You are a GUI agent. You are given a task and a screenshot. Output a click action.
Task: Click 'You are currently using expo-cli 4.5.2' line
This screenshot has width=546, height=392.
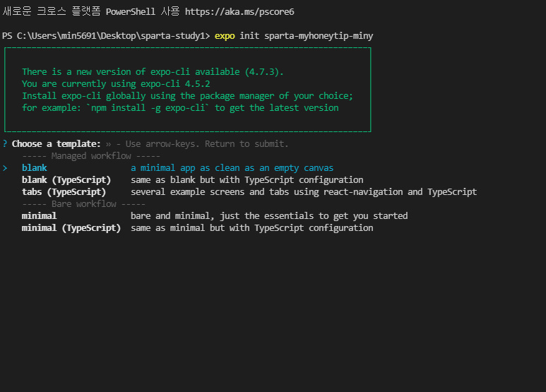pos(116,84)
